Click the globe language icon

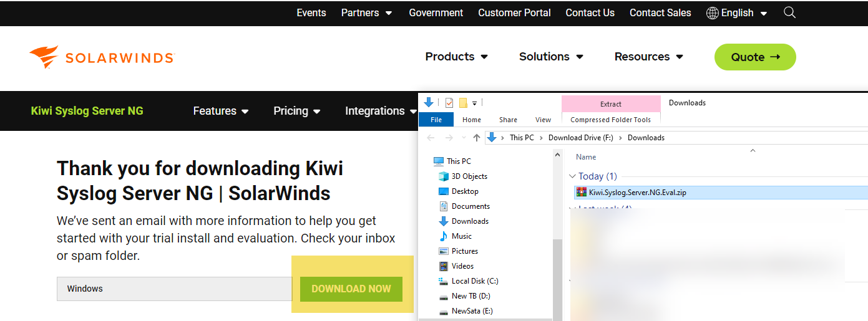(x=712, y=12)
